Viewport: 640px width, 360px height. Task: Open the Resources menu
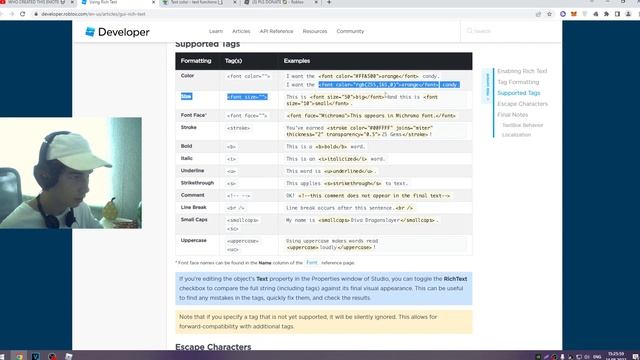(315, 31)
